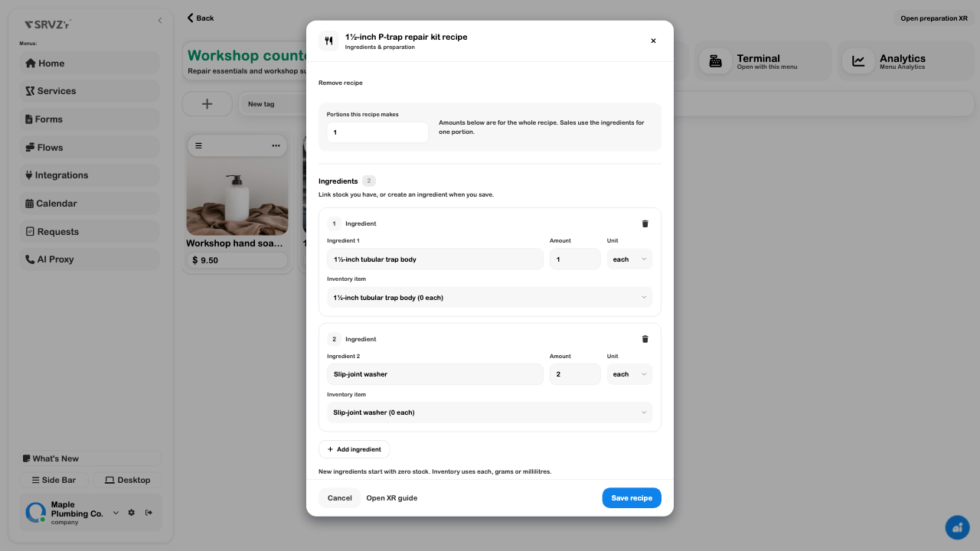This screenshot has height=551, width=980.
Task: Close the recipe dialog with X
Action: (x=653, y=41)
